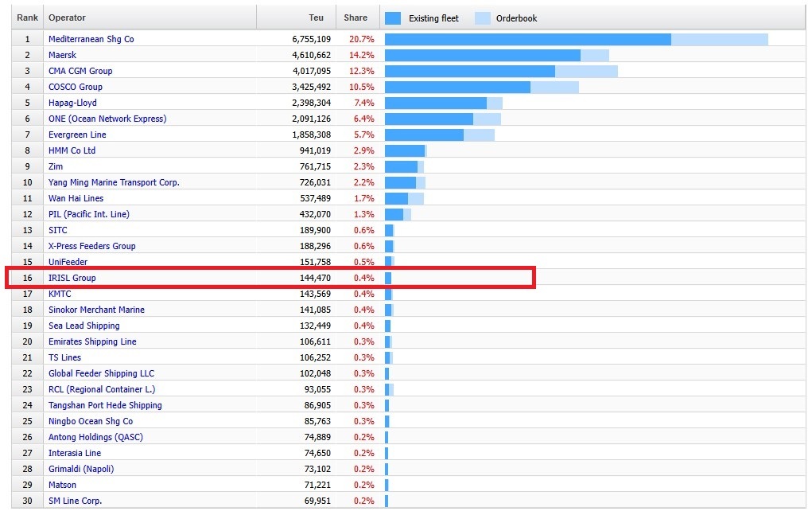Open the Wan Hai Lines link
812x515 pixels.
76,198
